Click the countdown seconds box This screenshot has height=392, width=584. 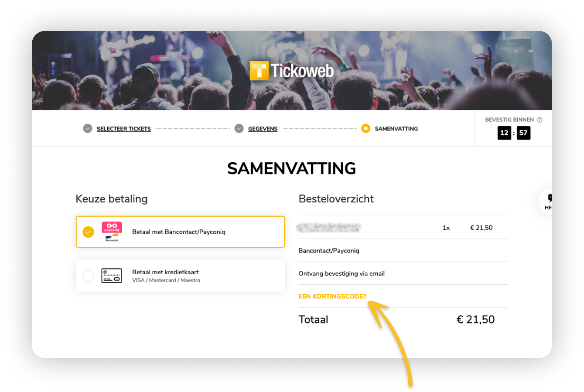[x=523, y=133]
